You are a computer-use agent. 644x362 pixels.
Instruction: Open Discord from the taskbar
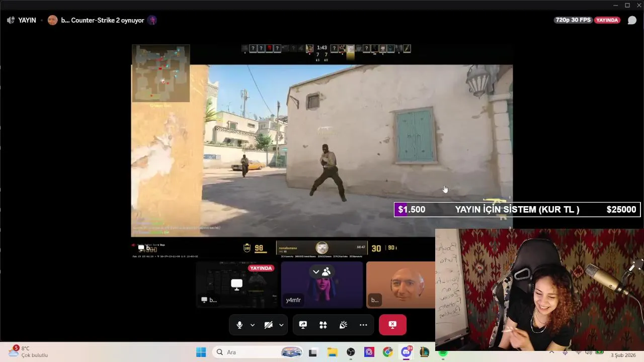click(406, 352)
